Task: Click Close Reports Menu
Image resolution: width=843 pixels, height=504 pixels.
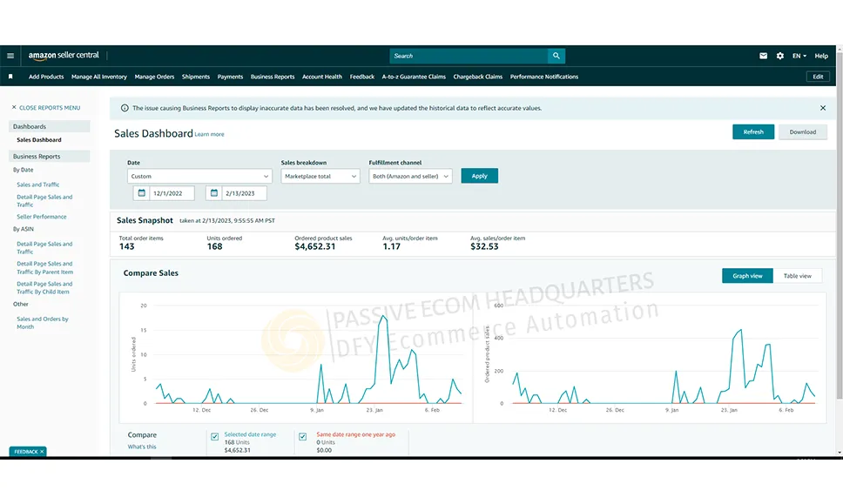Action: [x=50, y=107]
